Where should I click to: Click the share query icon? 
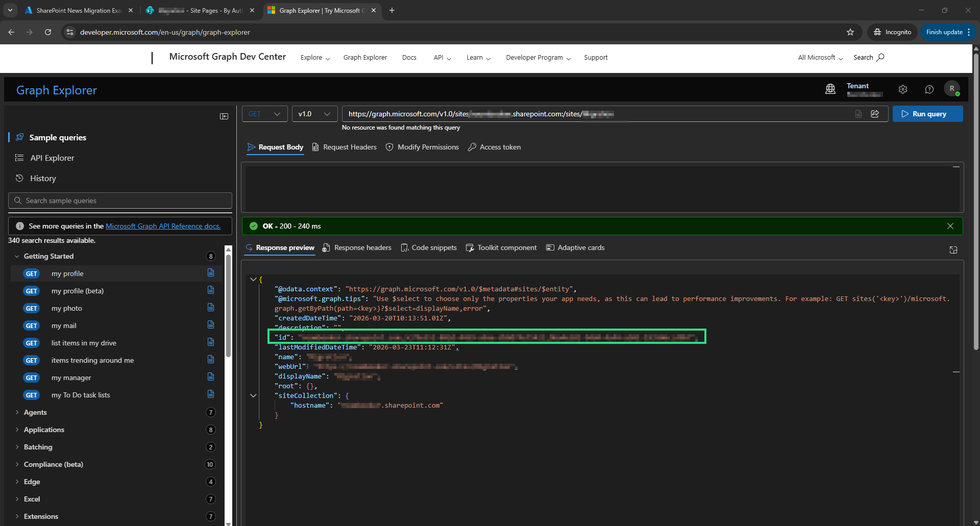click(875, 114)
